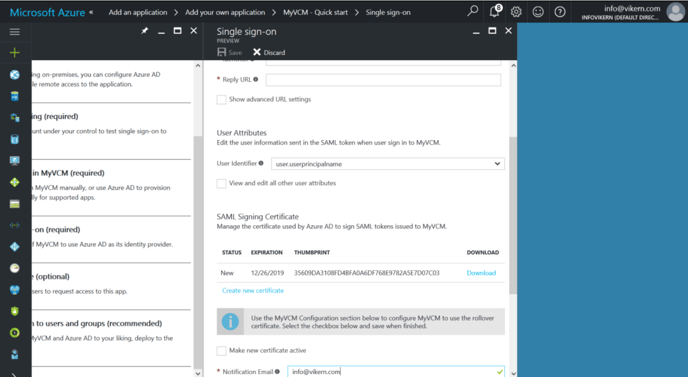Check View and edit all other user attributes
Viewport: 688px width, 377px height.
tap(222, 183)
